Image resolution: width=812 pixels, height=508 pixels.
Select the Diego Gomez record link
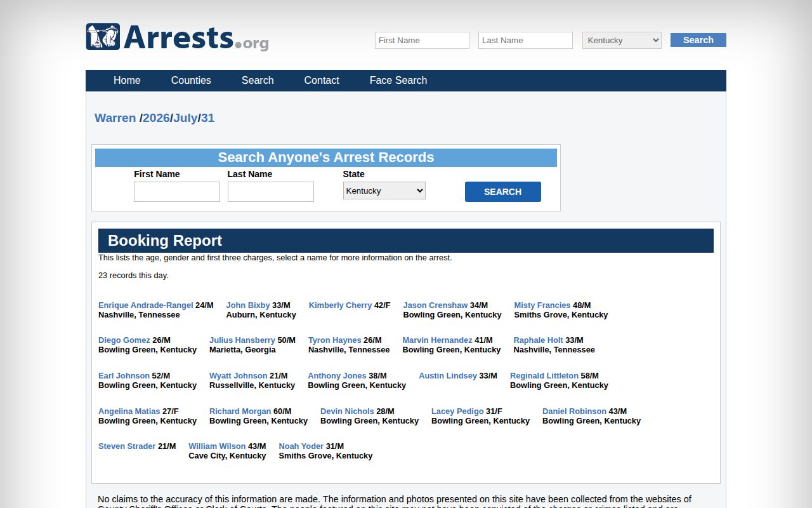124,340
